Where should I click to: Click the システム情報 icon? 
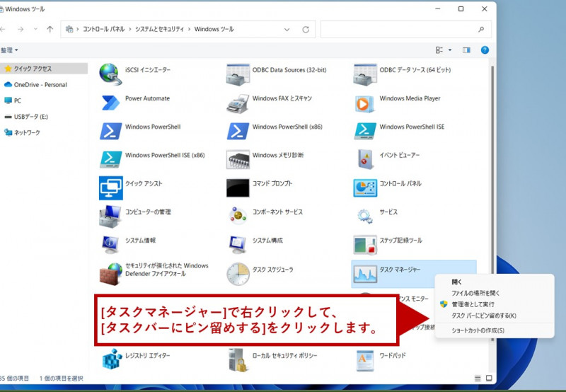pyautogui.click(x=110, y=245)
